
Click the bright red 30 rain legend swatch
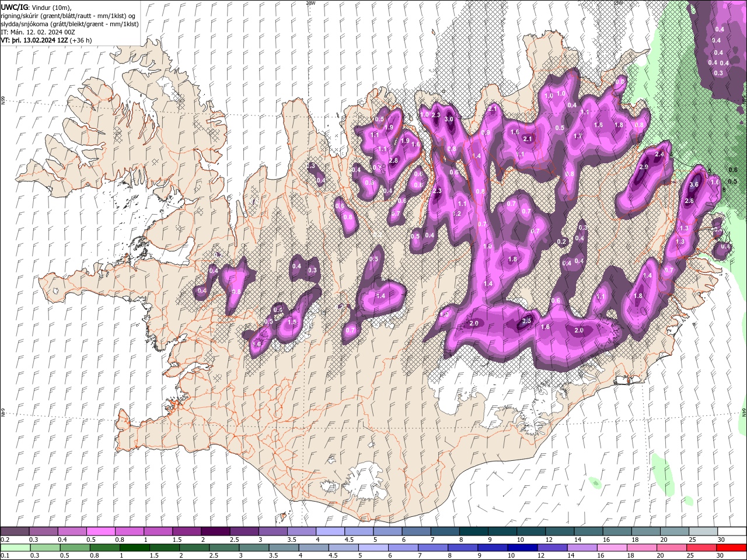[732, 548]
